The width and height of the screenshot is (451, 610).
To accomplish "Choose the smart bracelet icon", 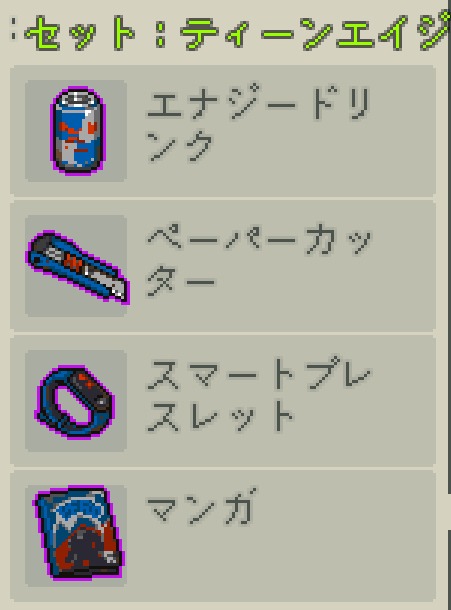I will [75, 402].
